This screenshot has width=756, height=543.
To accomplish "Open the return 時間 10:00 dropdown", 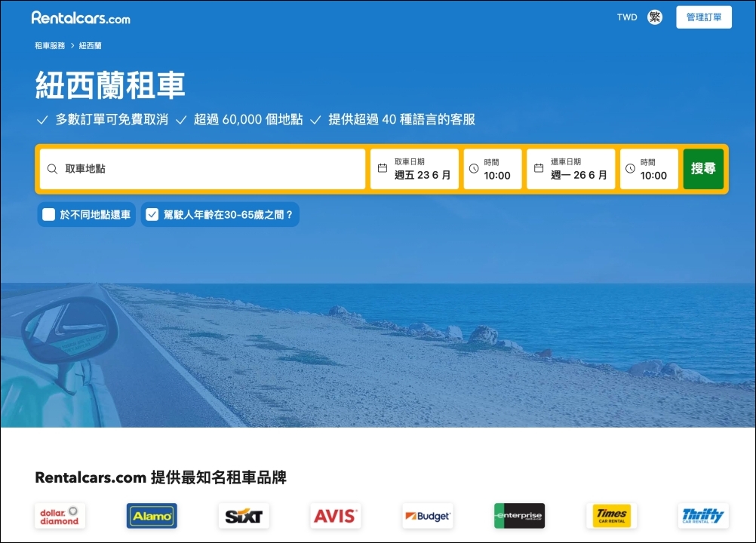I will click(x=649, y=169).
